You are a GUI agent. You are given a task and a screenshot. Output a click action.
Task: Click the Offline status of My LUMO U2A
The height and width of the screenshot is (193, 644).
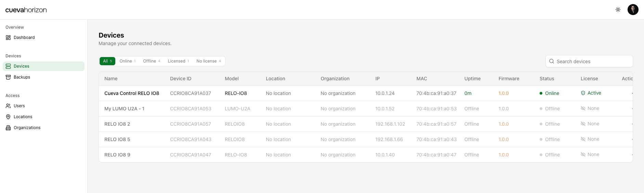point(550,109)
